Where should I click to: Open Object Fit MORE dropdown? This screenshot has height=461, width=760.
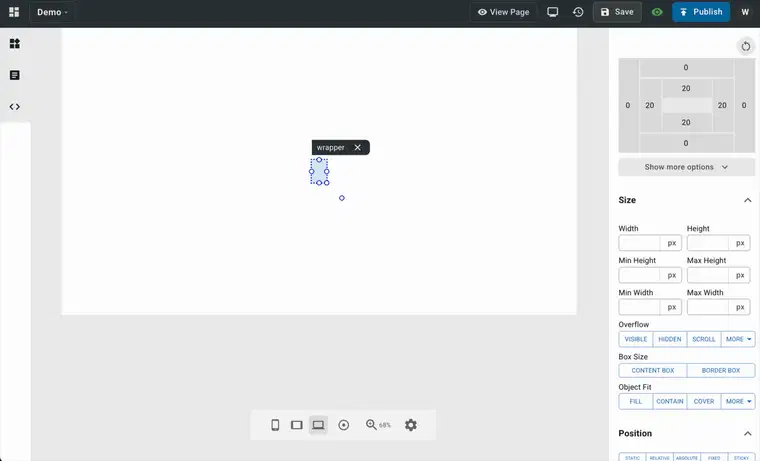click(738, 401)
